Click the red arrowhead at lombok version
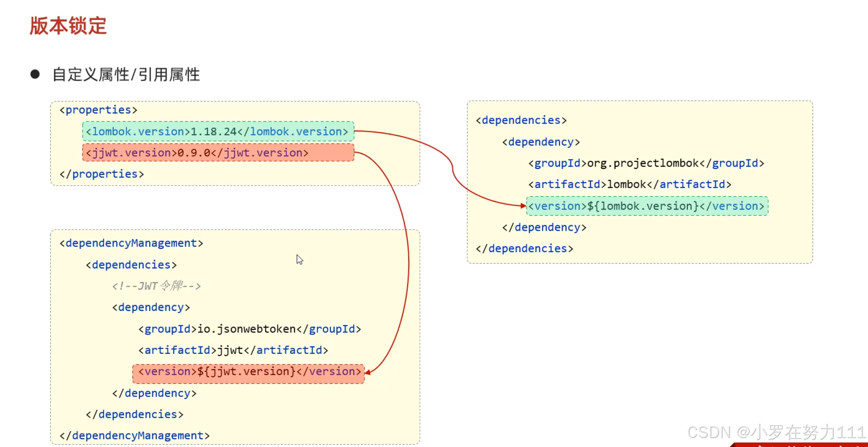 [x=523, y=206]
